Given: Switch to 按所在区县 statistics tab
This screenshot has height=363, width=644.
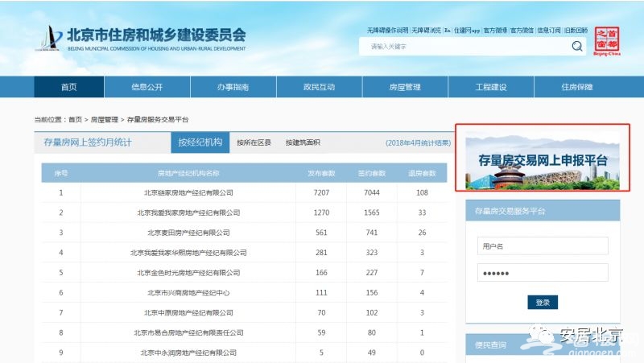Looking at the screenshot, I should (254, 142).
